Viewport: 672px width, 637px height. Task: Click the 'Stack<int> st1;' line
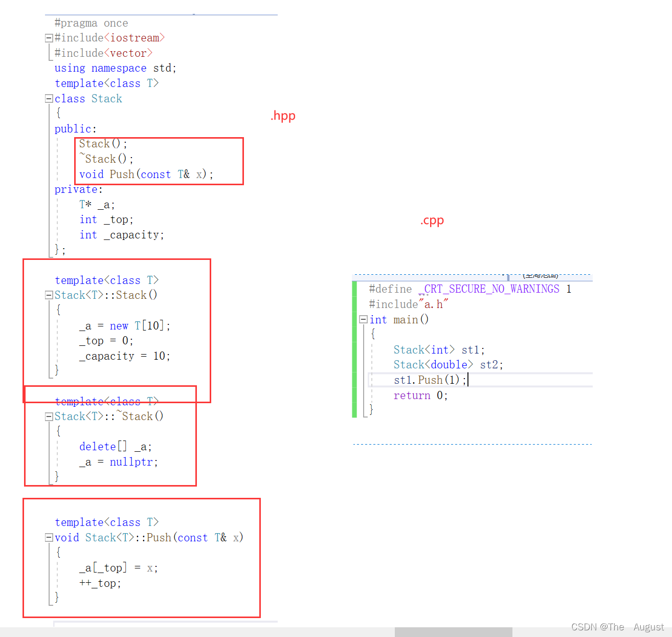point(439,350)
